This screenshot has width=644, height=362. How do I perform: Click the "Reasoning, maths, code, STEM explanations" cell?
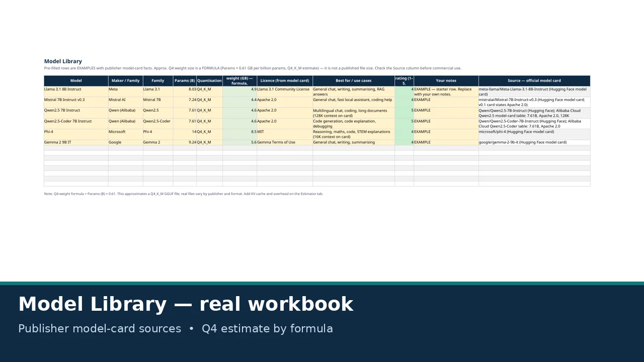pyautogui.click(x=354, y=134)
